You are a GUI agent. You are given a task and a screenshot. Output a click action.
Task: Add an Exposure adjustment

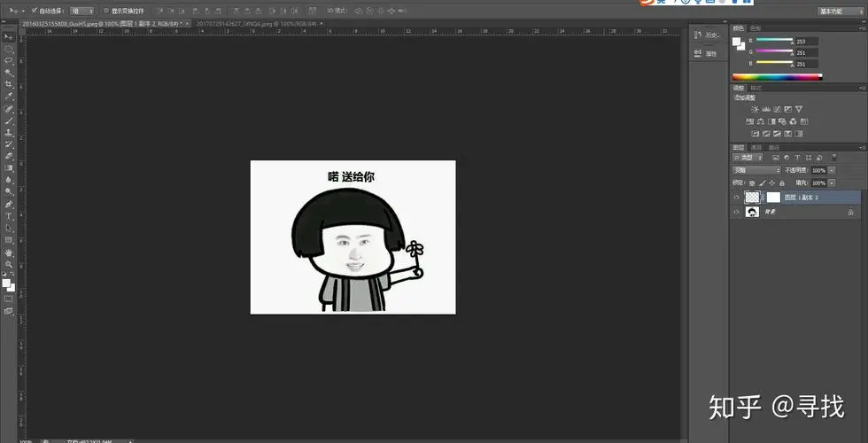pyautogui.click(x=787, y=109)
